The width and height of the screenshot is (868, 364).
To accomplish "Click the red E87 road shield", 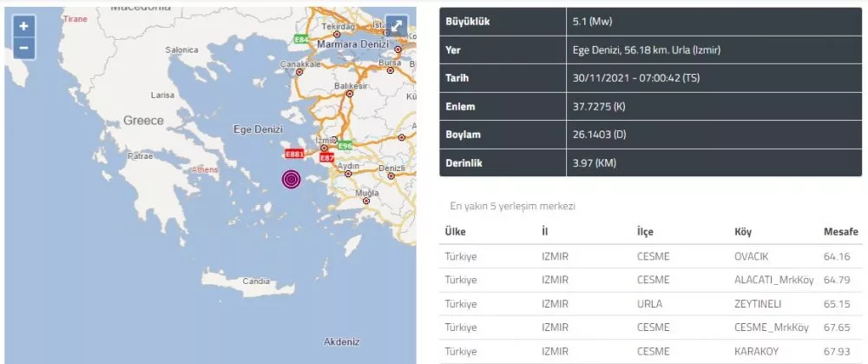I will click(x=326, y=158).
